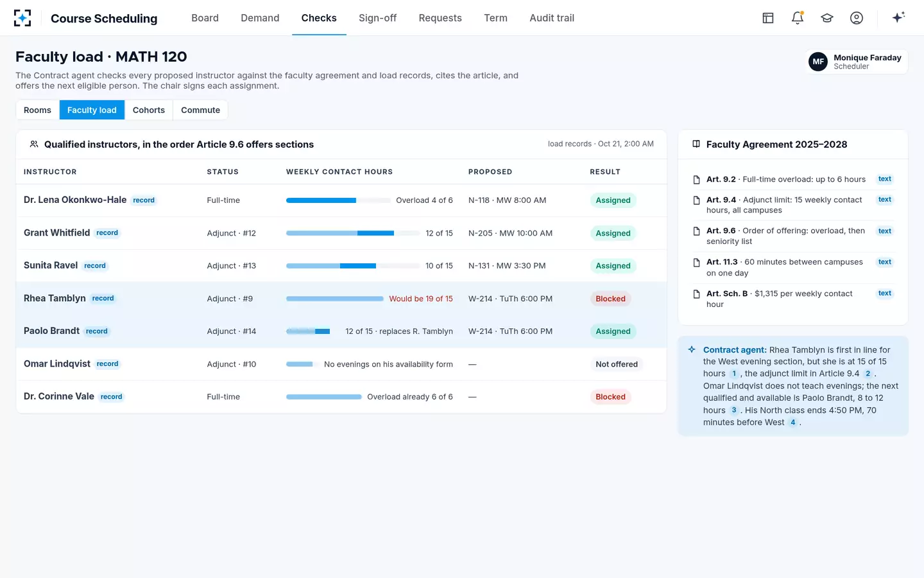Open the Demand tab

(260, 18)
